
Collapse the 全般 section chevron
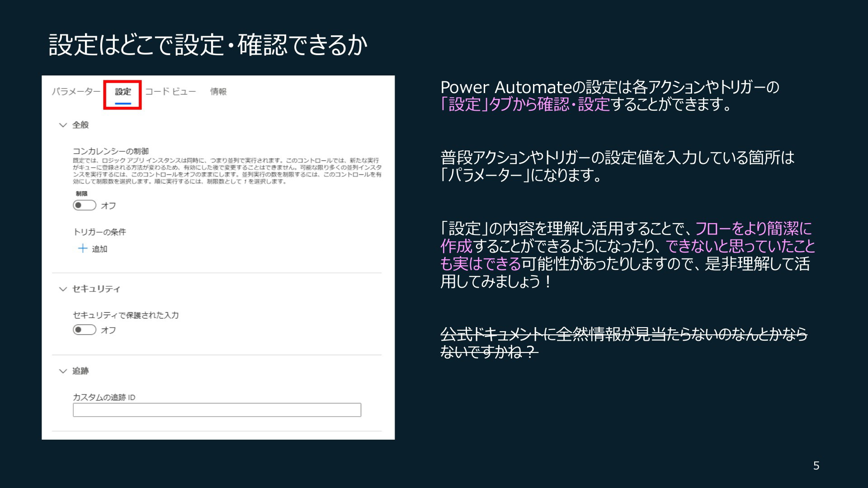63,125
